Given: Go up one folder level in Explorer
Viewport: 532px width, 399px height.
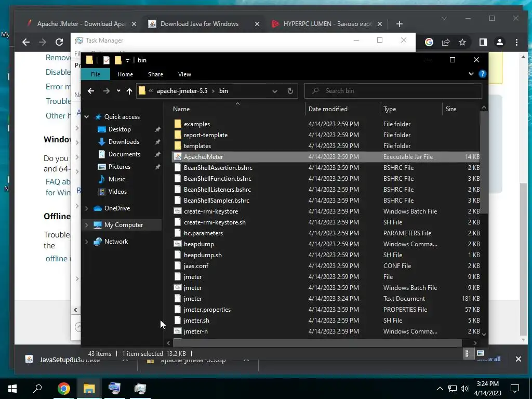Looking at the screenshot, I should [x=129, y=91].
